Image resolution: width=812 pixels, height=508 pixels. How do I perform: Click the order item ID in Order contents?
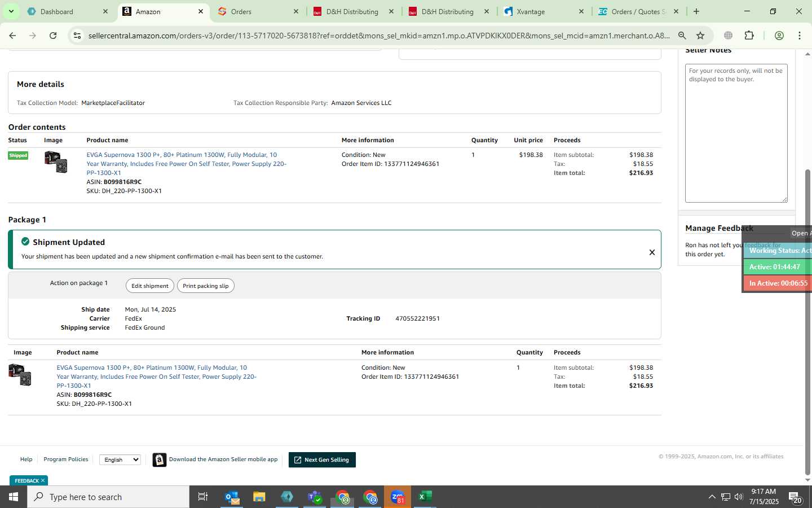click(x=412, y=164)
